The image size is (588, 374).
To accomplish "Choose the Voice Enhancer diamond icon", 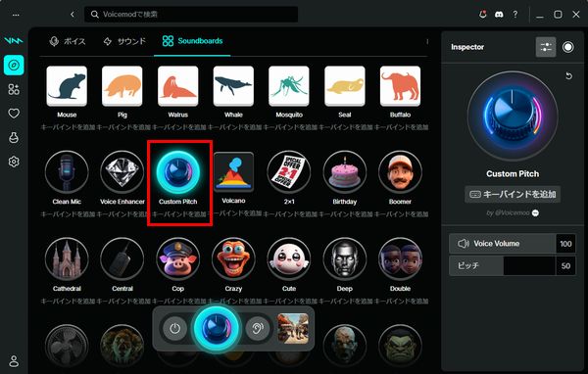I will click(x=122, y=172).
